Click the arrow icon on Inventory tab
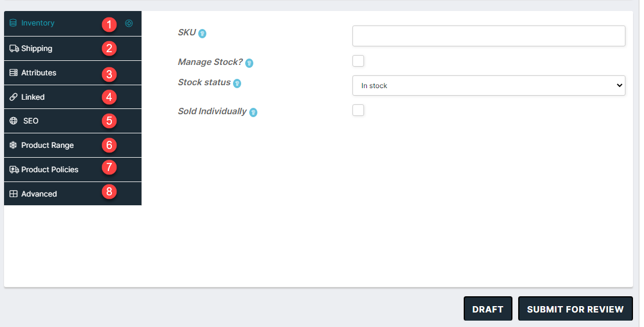Screen dimensions: 644x327 click(x=129, y=23)
